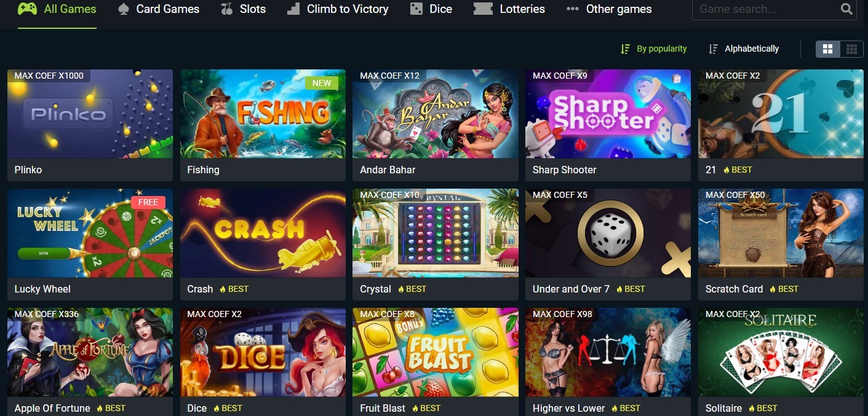Open the Under and Over 7 link
Viewport: 868px width, 416px height.
point(571,289)
